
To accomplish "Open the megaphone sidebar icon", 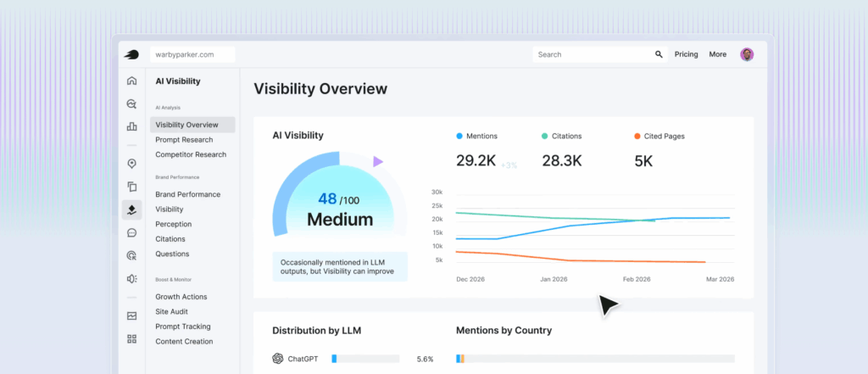I will 131,279.
